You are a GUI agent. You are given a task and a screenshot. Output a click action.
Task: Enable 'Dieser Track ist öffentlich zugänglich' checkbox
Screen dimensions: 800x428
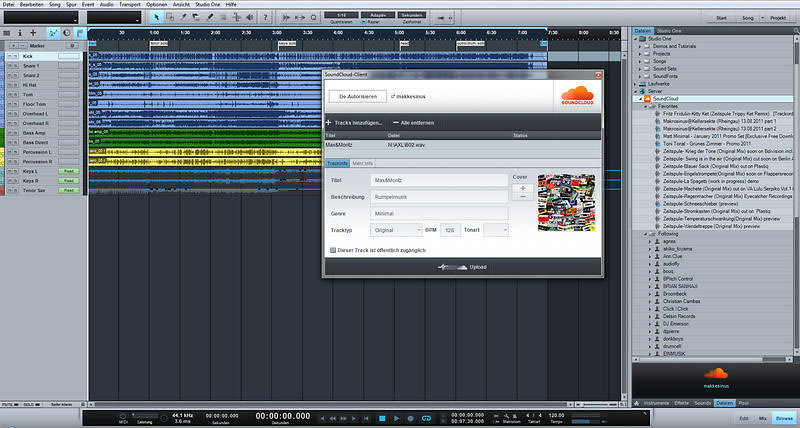point(333,250)
